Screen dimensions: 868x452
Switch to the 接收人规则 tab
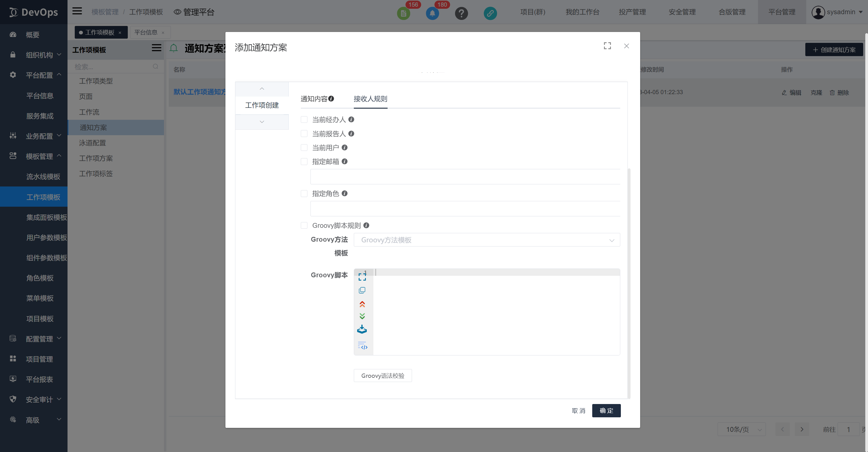tap(370, 99)
